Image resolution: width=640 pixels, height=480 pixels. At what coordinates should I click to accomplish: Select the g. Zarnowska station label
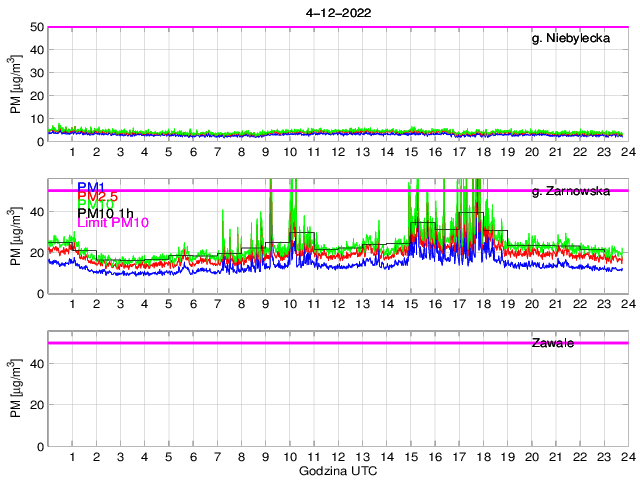570,191
